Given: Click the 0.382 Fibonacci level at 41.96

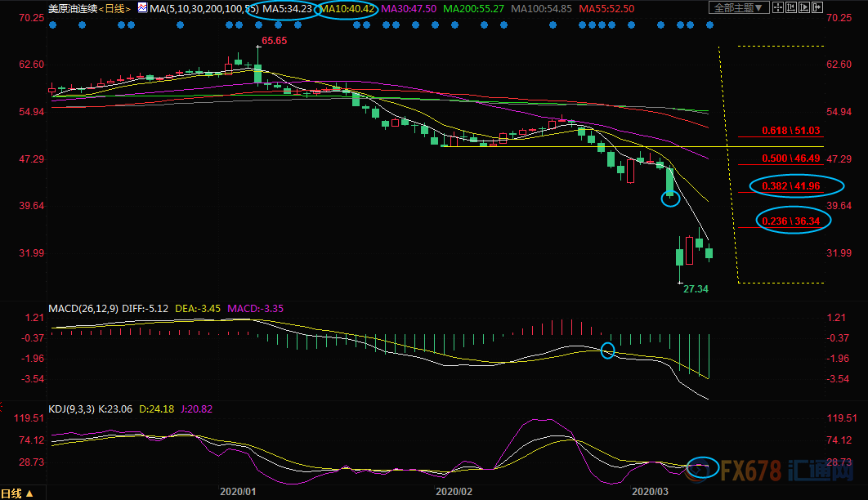Looking at the screenshot, I should (x=790, y=185).
